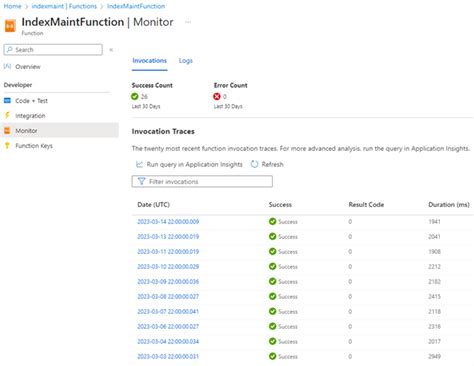Click the green success icon on 2023-03-03 row
Image resolution: width=474 pixels, height=366 pixels.
coord(273,356)
